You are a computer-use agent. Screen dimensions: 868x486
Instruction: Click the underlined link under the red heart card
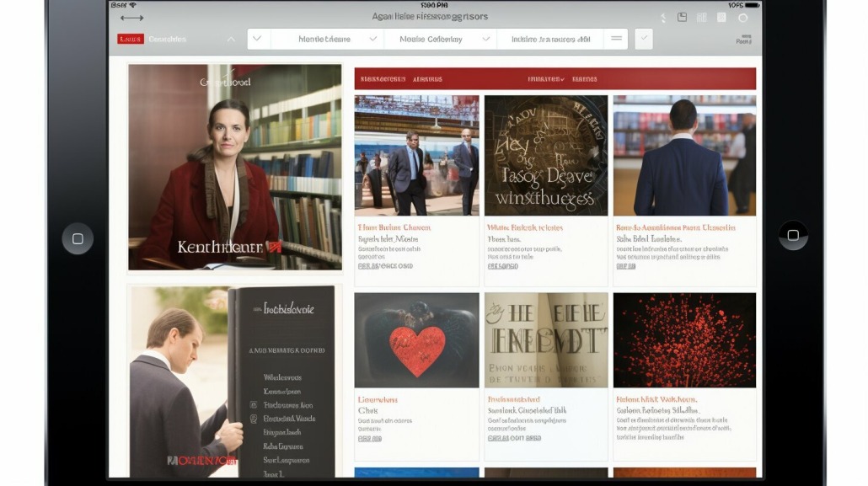(370, 438)
